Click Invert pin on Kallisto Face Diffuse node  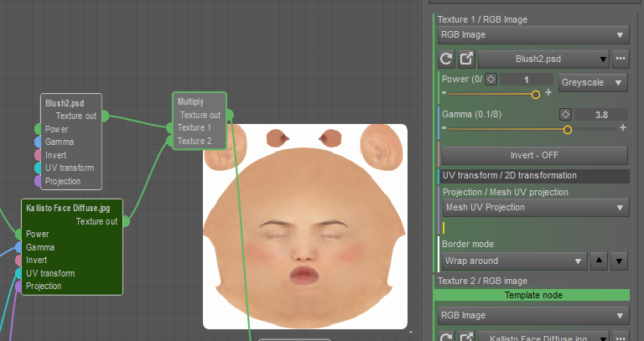(18, 261)
